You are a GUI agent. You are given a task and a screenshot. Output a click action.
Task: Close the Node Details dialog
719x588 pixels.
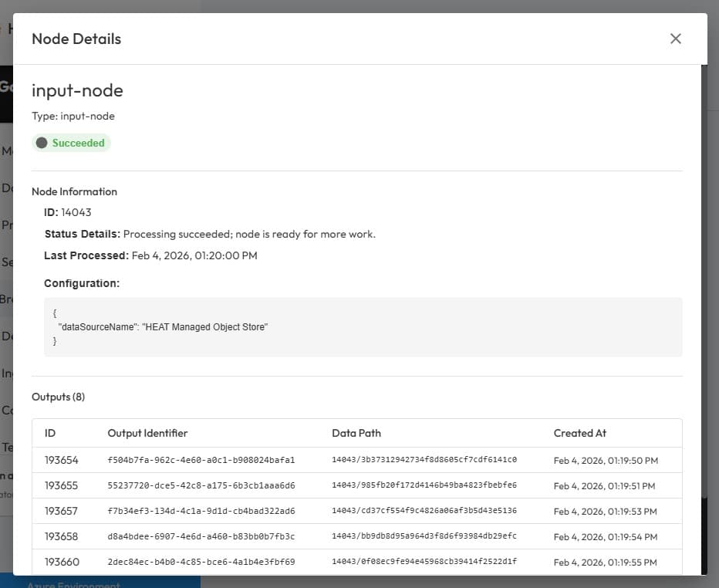[x=675, y=38]
